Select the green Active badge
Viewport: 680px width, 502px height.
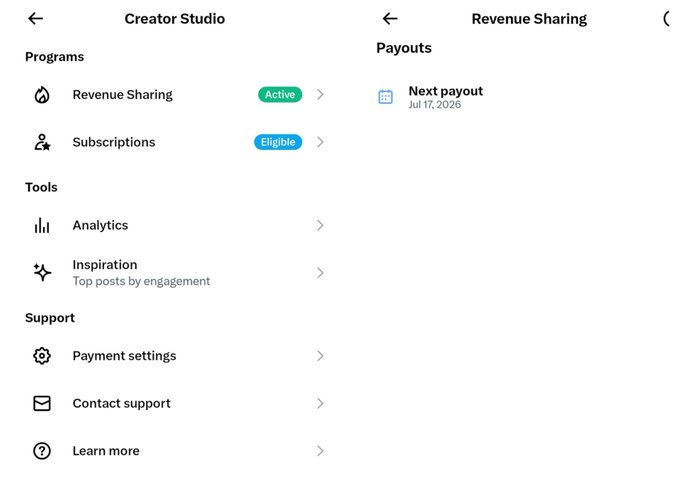point(280,95)
